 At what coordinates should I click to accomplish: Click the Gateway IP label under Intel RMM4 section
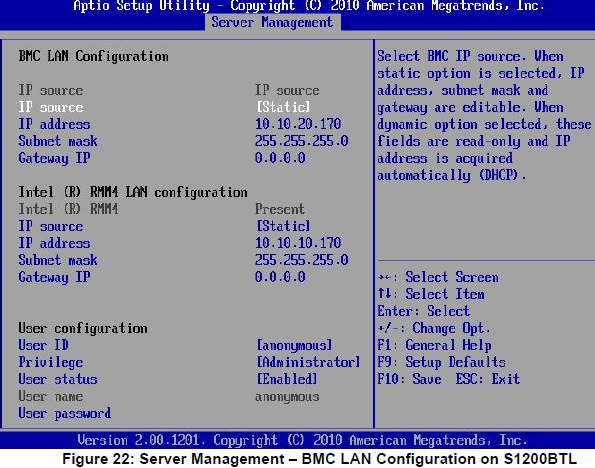(54, 277)
